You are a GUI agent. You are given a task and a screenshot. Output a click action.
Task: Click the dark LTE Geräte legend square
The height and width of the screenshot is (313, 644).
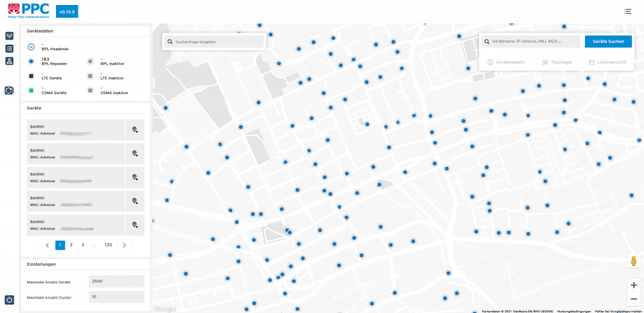[x=31, y=76]
